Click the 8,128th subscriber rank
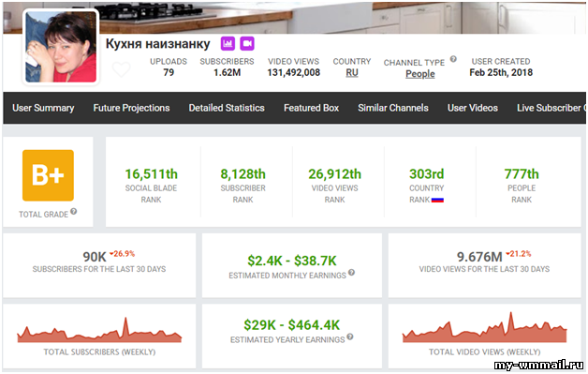Viewport: 588px width, 374px height. coord(243,174)
